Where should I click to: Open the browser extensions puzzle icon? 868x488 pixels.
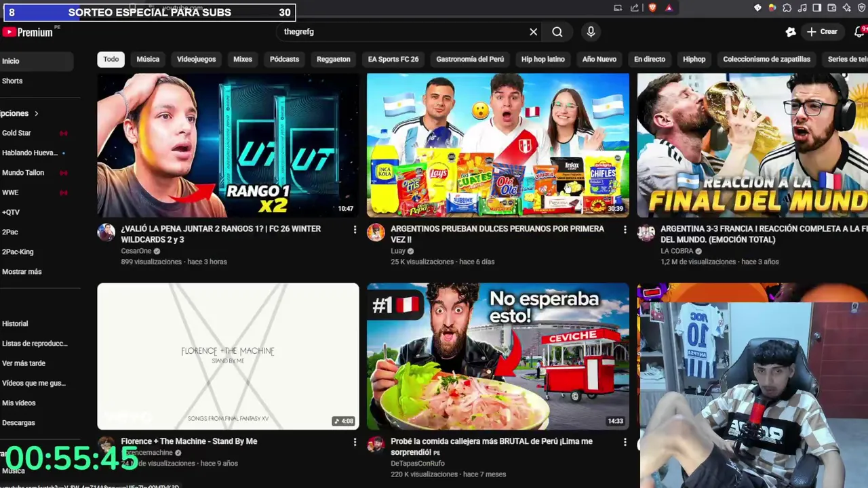point(787,7)
